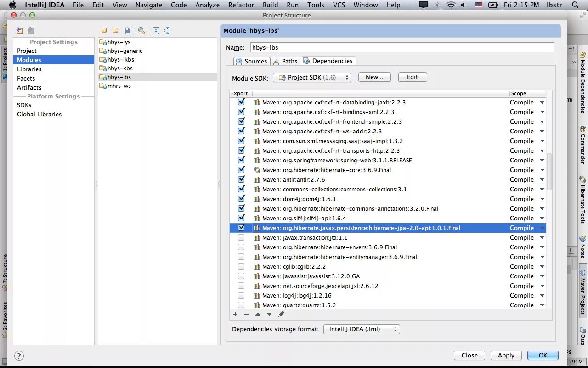Screen dimensions: 588x368
Task: Select Libraries in Project Settings
Action: click(53, 69)
